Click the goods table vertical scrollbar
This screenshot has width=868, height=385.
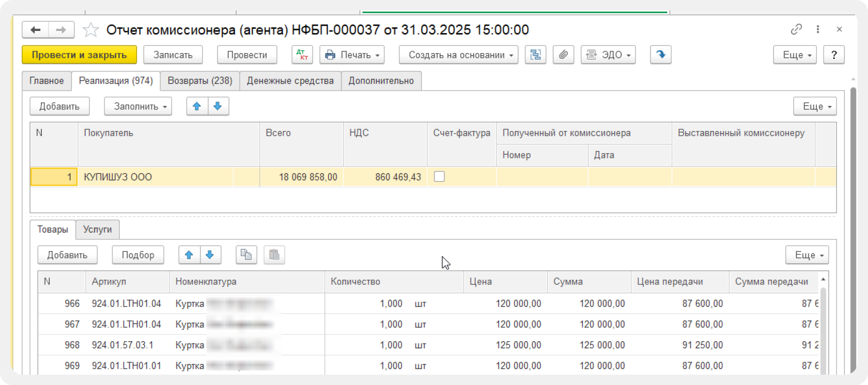(823, 330)
